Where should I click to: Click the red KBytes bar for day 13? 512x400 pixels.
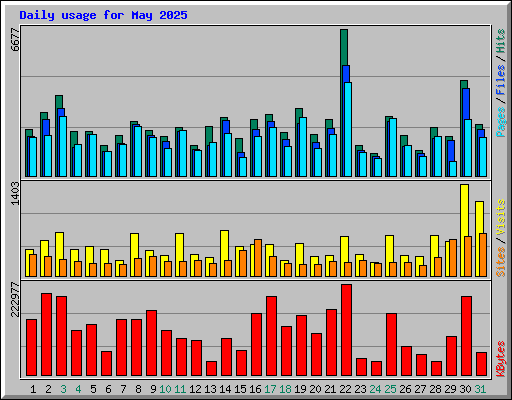(211, 369)
